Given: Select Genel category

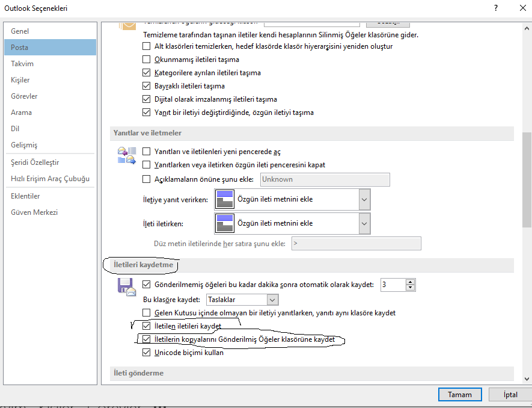Looking at the screenshot, I should (50, 31).
